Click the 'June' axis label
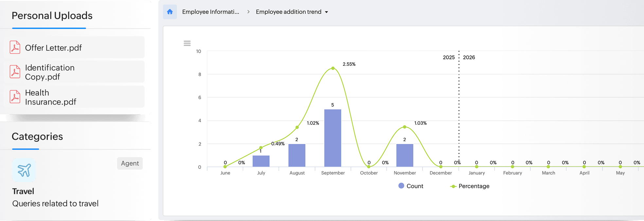 [225, 173]
